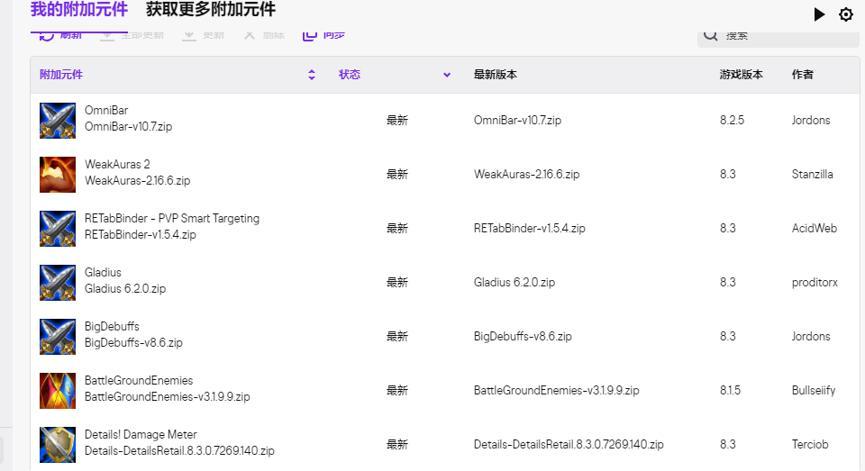Click BattleGroundEnemies-v3.1.9.9.zip in latest version column
Image resolution: width=865 pixels, height=471 pixels.
[556, 390]
